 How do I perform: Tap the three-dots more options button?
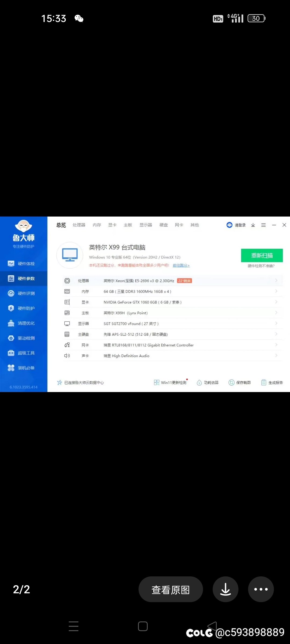point(261,589)
